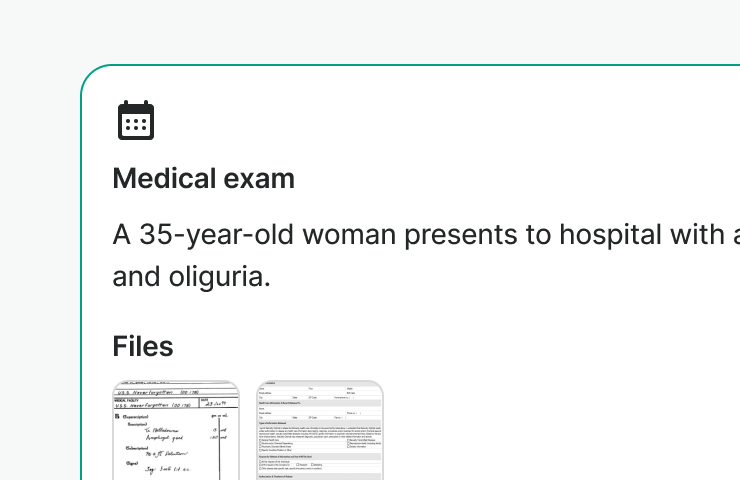Click the calendar icon on the card
This screenshot has height=480, width=740.
point(135,120)
